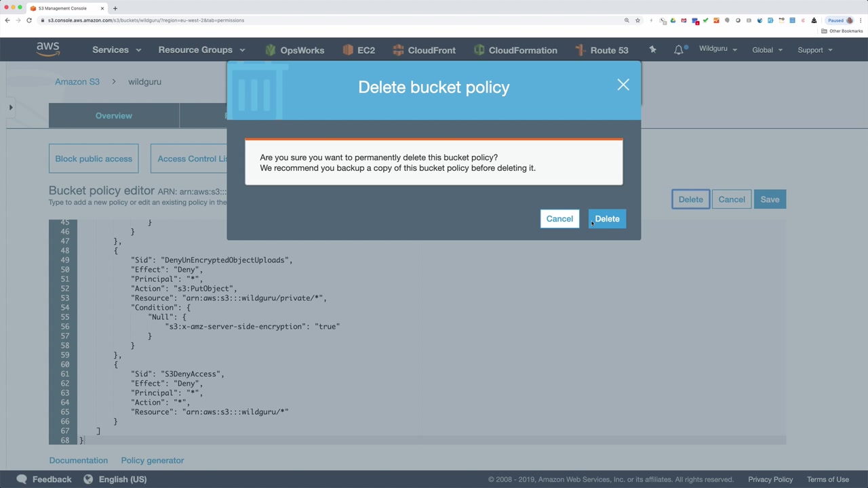Open the Privacy Policy link
Viewport: 868px width, 488px height.
coord(770,479)
